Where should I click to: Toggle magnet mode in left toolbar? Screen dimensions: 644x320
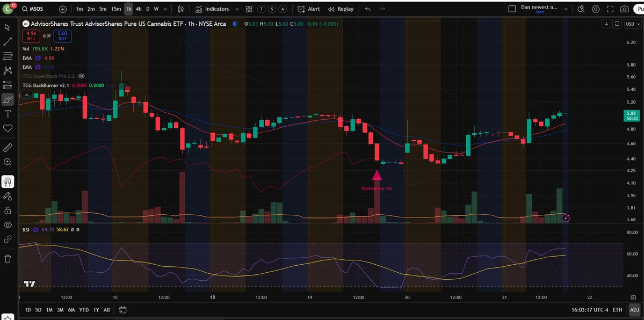coord(8,181)
